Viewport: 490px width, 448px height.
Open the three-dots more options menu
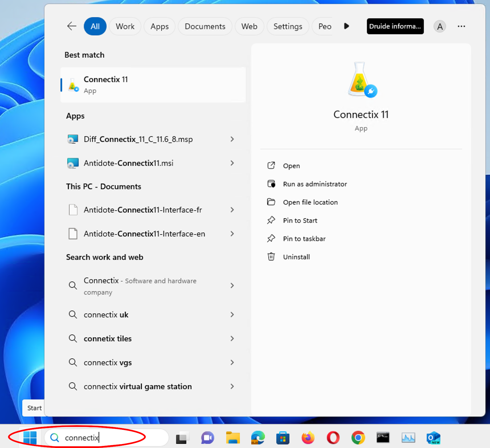461,26
